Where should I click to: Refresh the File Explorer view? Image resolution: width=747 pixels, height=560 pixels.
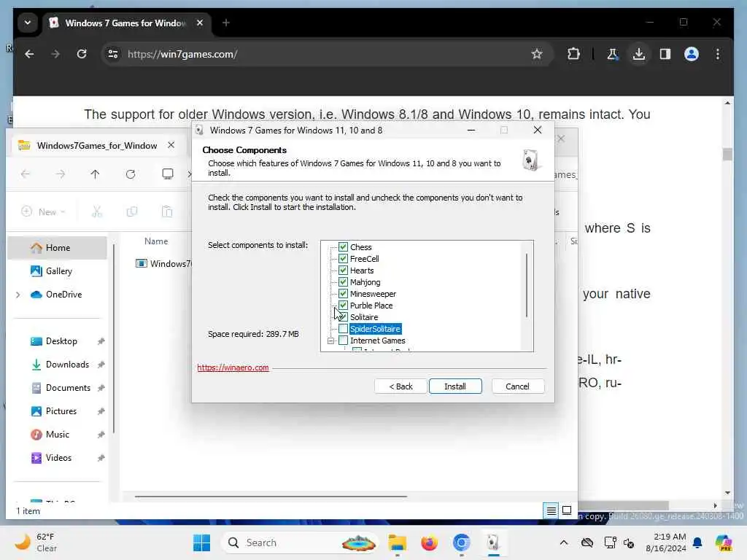tap(131, 174)
